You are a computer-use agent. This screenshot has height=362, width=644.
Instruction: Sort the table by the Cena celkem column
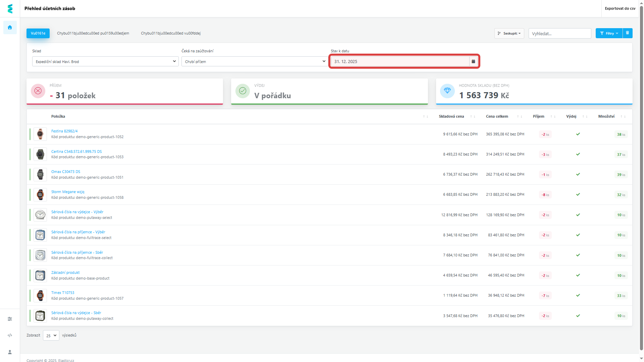[497, 117]
